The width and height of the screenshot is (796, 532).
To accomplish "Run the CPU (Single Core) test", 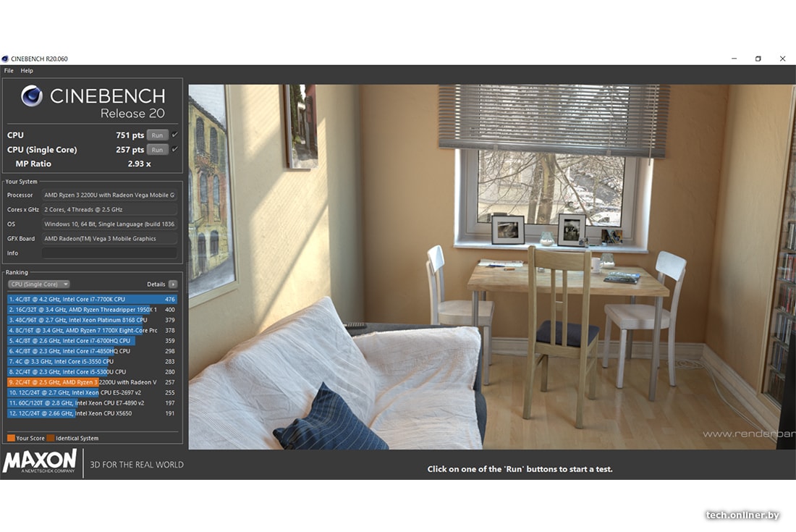I will (157, 150).
